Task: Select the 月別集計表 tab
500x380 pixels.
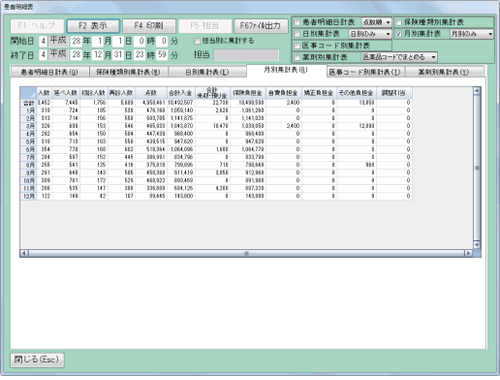Action: (286, 70)
